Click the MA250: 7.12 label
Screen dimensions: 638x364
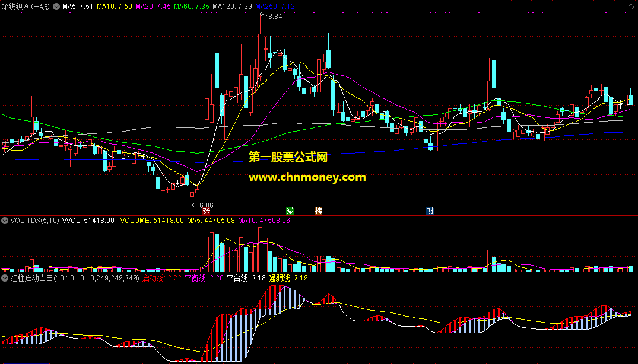click(275, 7)
